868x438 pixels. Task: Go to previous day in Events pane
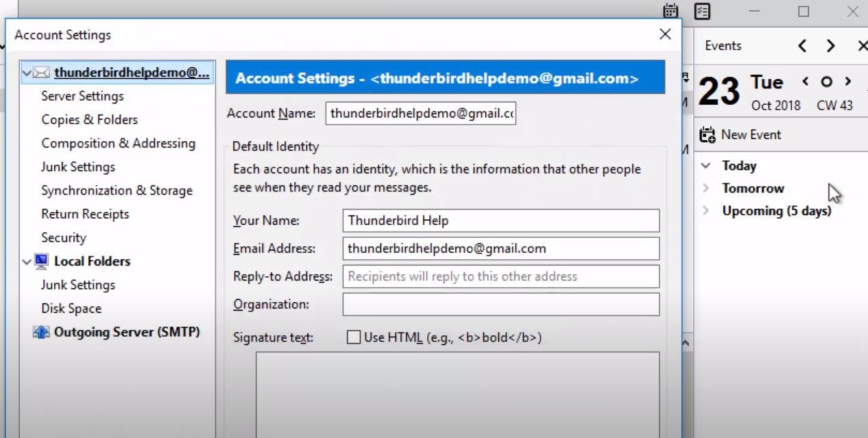tap(806, 81)
